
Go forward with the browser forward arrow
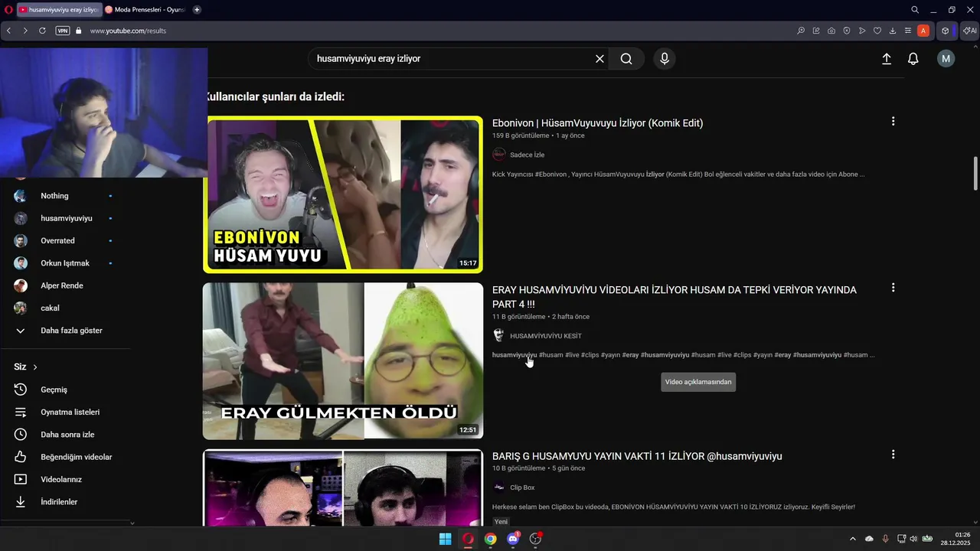pos(25,31)
